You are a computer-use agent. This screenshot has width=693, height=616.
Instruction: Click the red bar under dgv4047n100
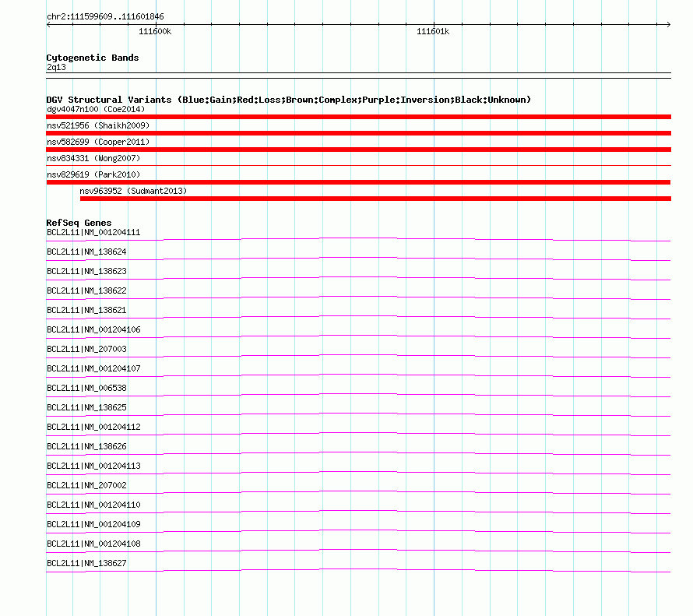pyautogui.click(x=358, y=117)
